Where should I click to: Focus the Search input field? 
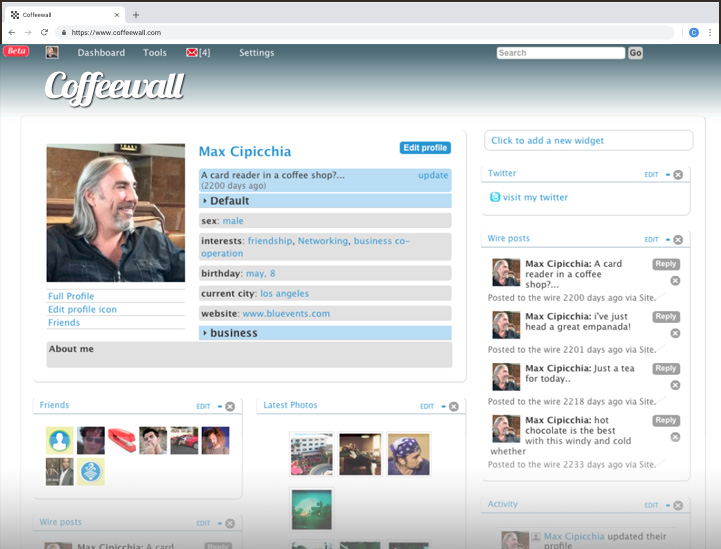coord(560,53)
